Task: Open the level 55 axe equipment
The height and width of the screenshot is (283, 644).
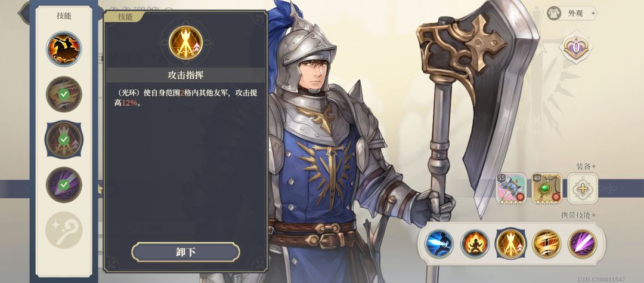Action: [512, 189]
